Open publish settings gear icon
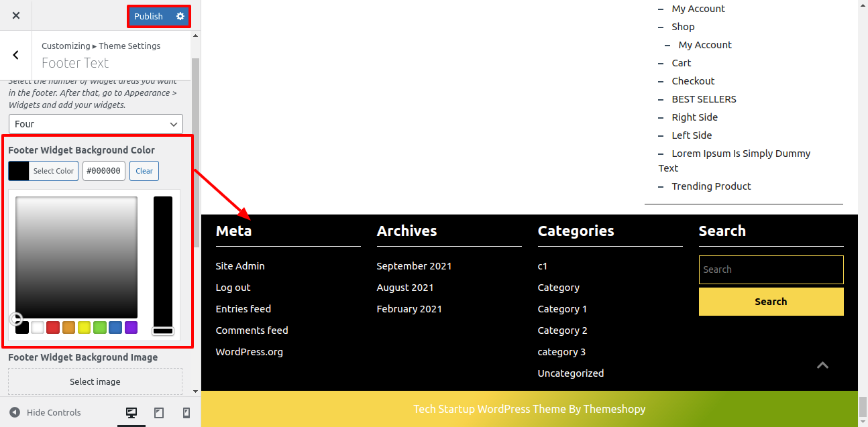This screenshot has width=868, height=427. 180,16
